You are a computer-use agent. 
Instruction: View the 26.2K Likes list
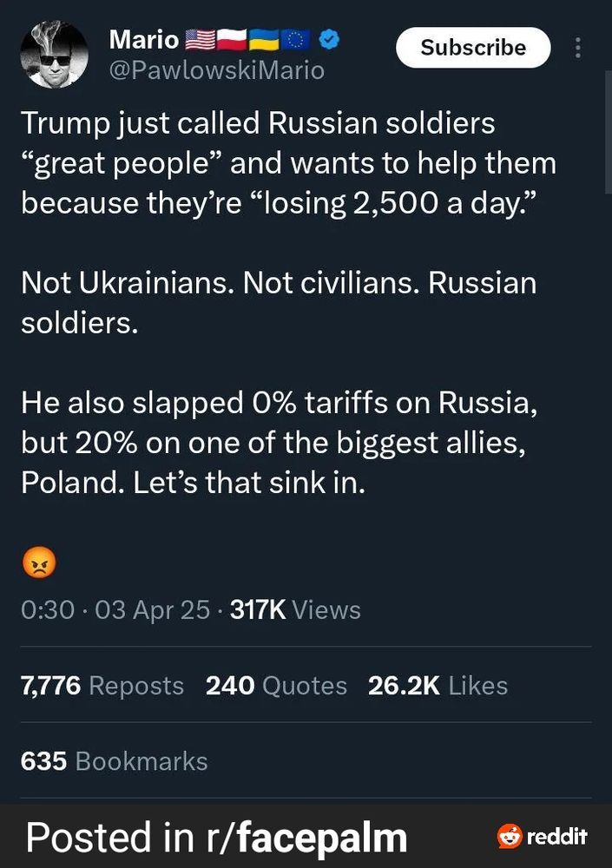(438, 686)
